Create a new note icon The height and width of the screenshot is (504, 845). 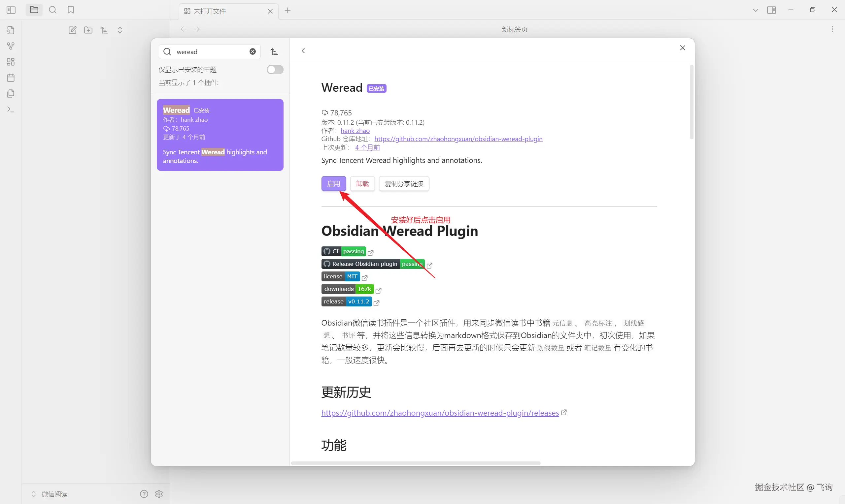point(72,30)
